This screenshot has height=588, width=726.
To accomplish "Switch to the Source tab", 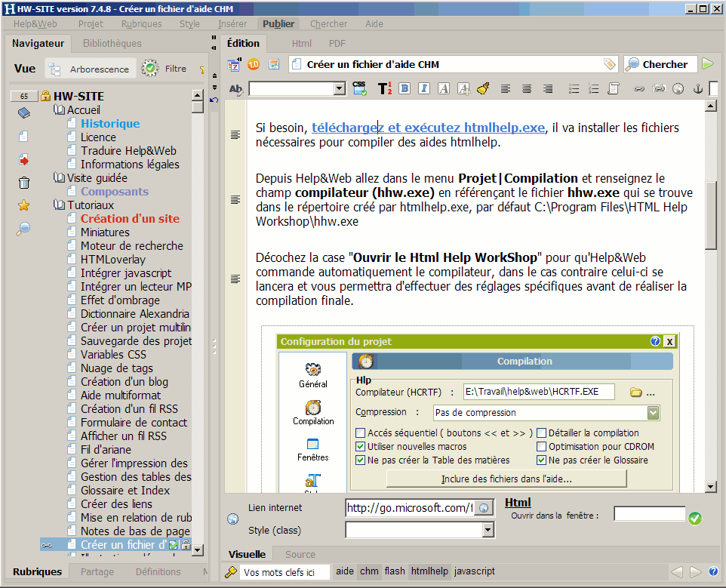I will click(x=300, y=554).
